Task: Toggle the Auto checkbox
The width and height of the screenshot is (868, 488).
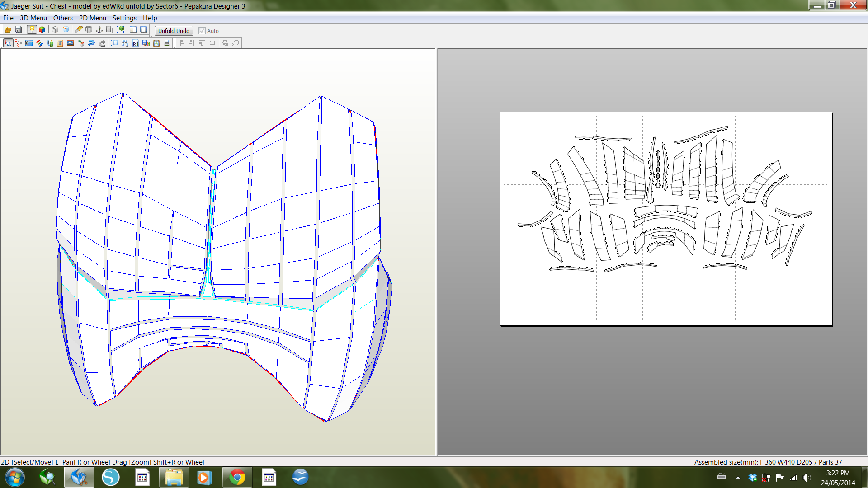Action: 202,31
